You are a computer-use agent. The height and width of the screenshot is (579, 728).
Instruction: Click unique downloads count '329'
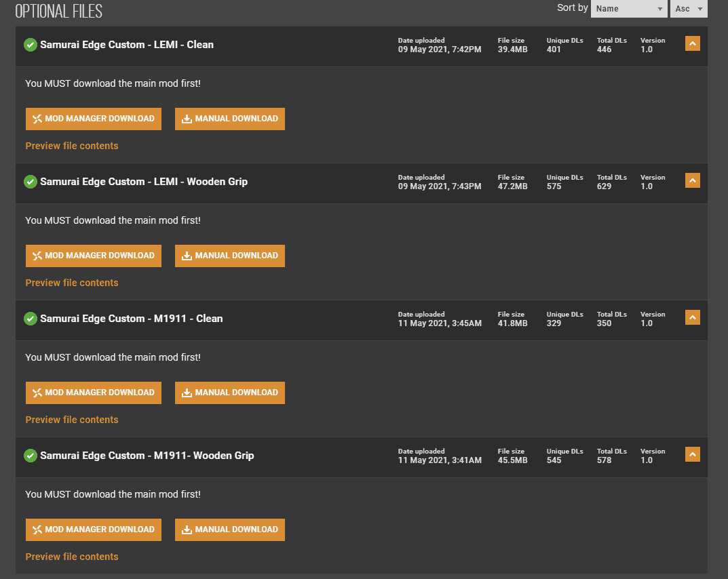tap(554, 323)
